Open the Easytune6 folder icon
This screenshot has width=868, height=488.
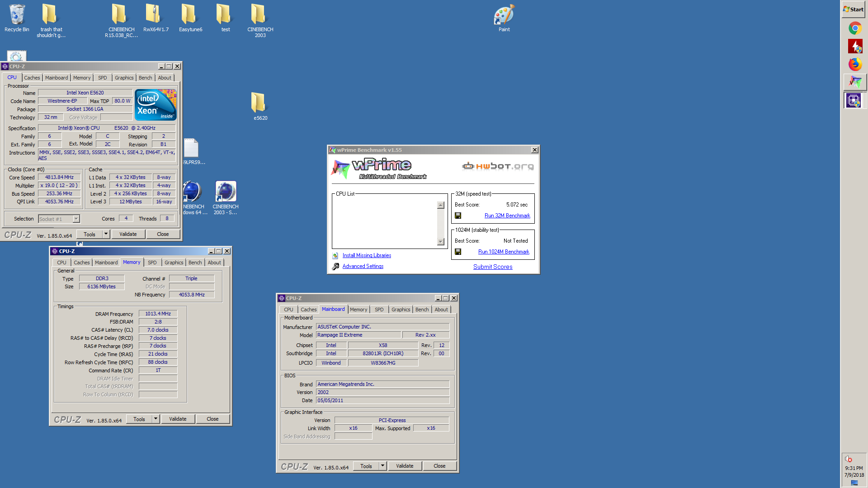pyautogui.click(x=190, y=17)
